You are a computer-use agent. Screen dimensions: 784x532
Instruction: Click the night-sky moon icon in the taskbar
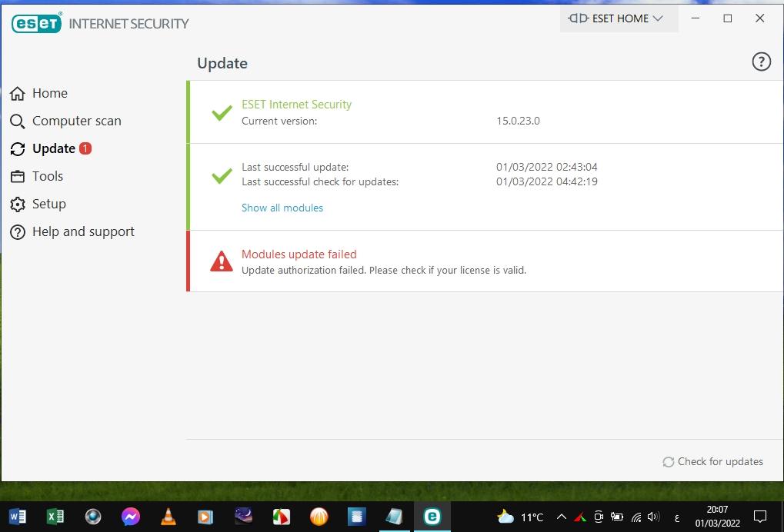(x=243, y=516)
